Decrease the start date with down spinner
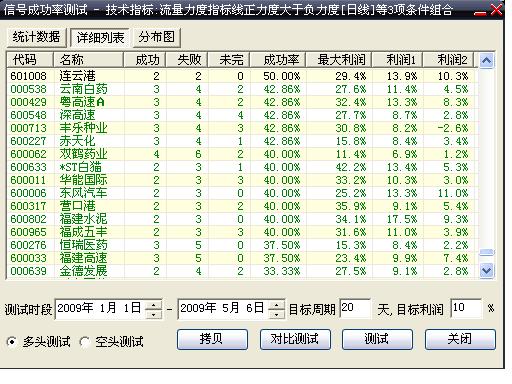This screenshot has height=384, width=512. (x=154, y=314)
